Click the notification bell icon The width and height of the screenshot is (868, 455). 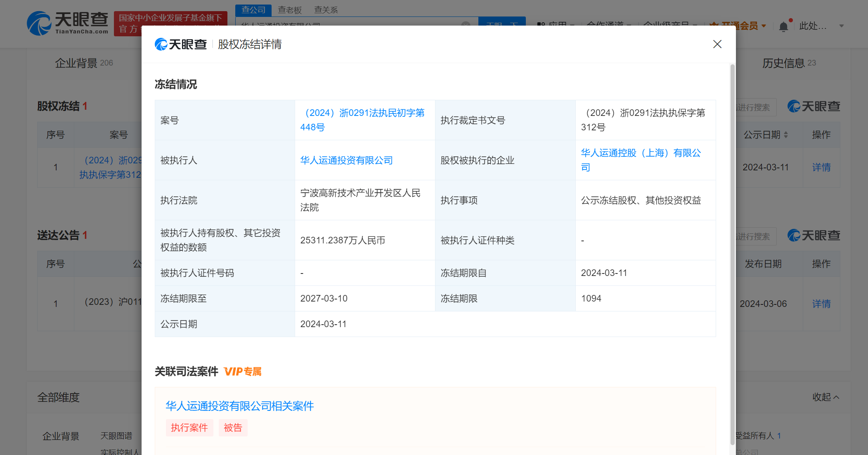coord(783,27)
